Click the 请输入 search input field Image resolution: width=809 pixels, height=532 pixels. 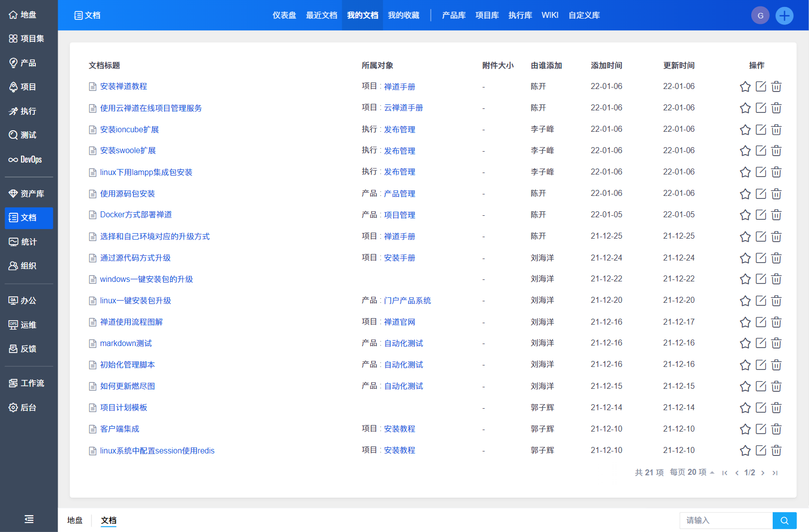click(x=726, y=521)
